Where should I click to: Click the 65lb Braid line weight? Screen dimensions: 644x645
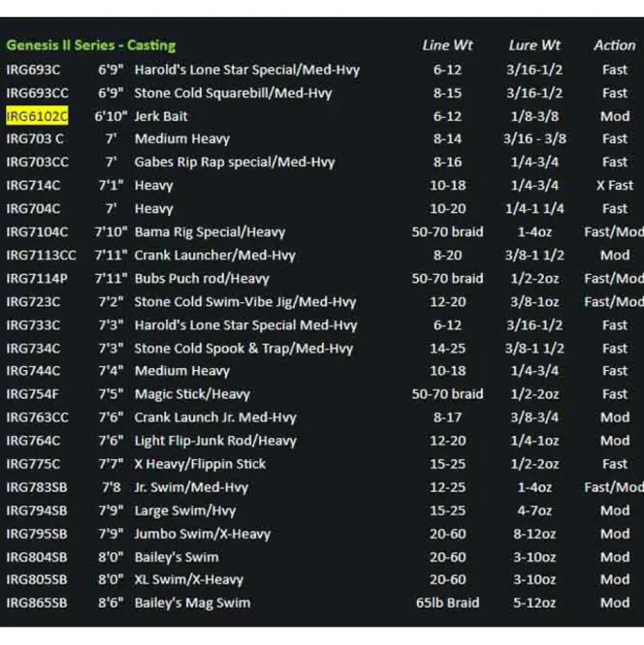[x=447, y=602]
